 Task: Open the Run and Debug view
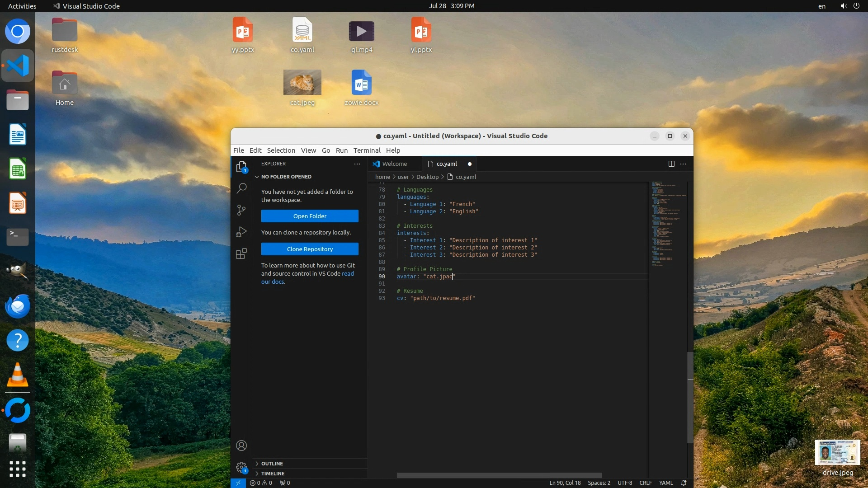[x=241, y=232]
